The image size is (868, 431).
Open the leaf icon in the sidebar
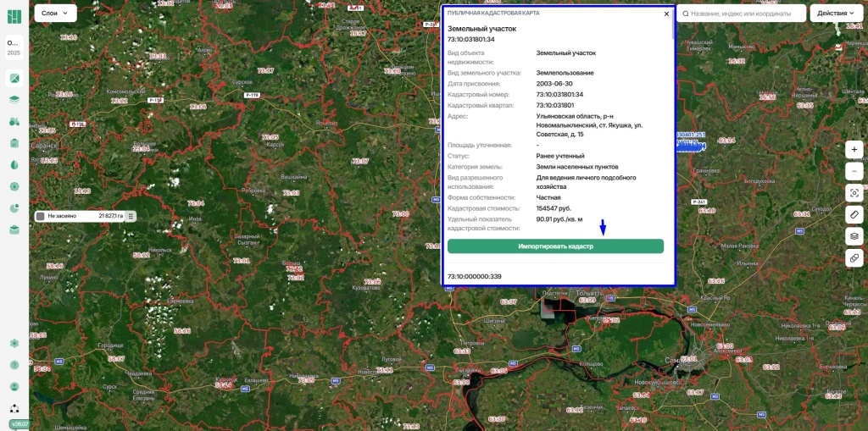[14, 164]
